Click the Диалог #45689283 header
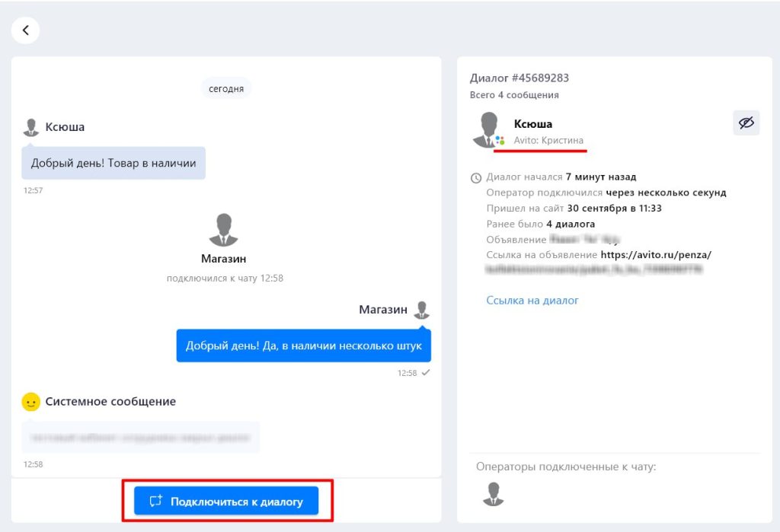This screenshot has height=532, width=780. (522, 78)
